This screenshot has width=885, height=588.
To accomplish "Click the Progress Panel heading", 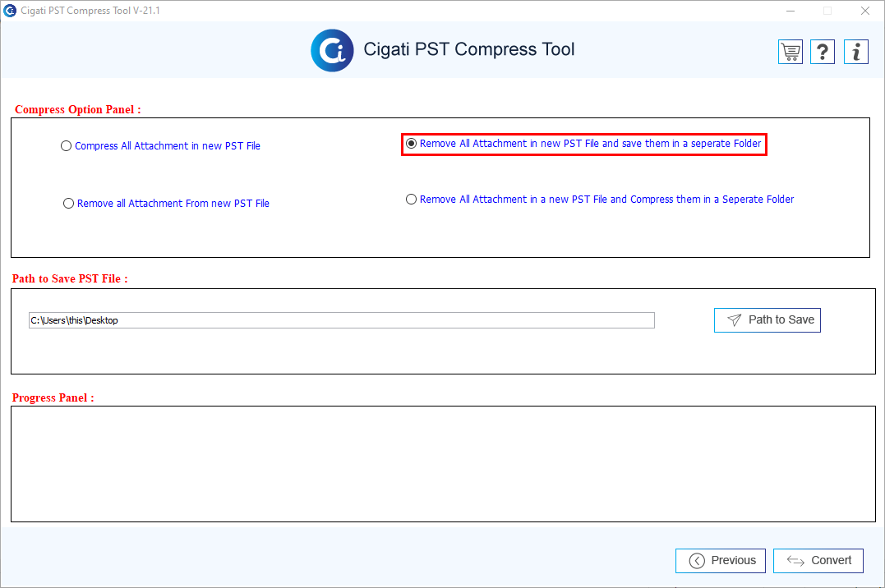I will point(53,397).
